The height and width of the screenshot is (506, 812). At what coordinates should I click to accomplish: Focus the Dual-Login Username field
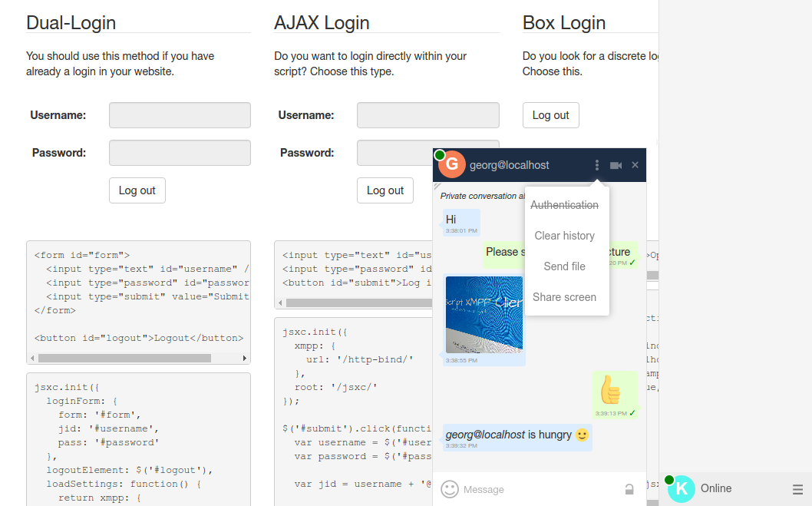180,115
